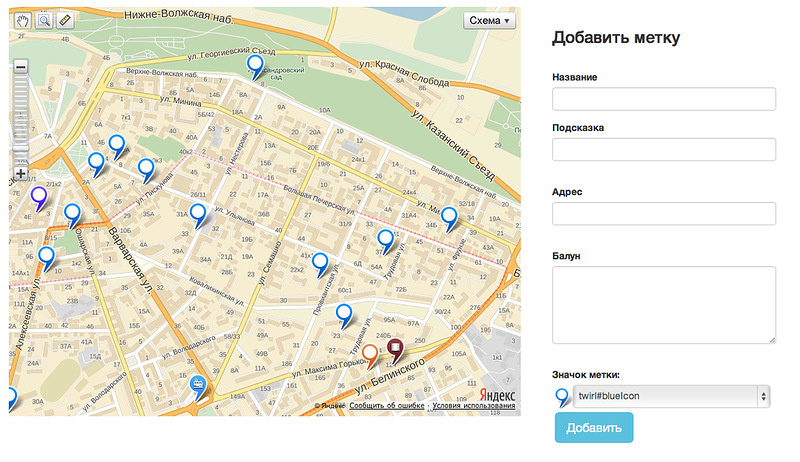This screenshot has height=462, width=800.
Task: Click the blue marker near building 41к1
Action: (x=320, y=264)
